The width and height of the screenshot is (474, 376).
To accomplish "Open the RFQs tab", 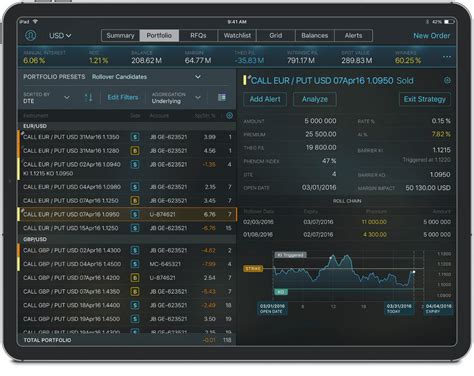I will click(x=198, y=36).
